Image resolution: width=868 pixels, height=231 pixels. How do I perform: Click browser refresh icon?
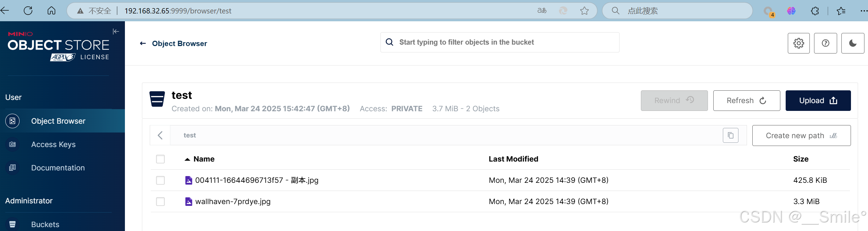28,11
